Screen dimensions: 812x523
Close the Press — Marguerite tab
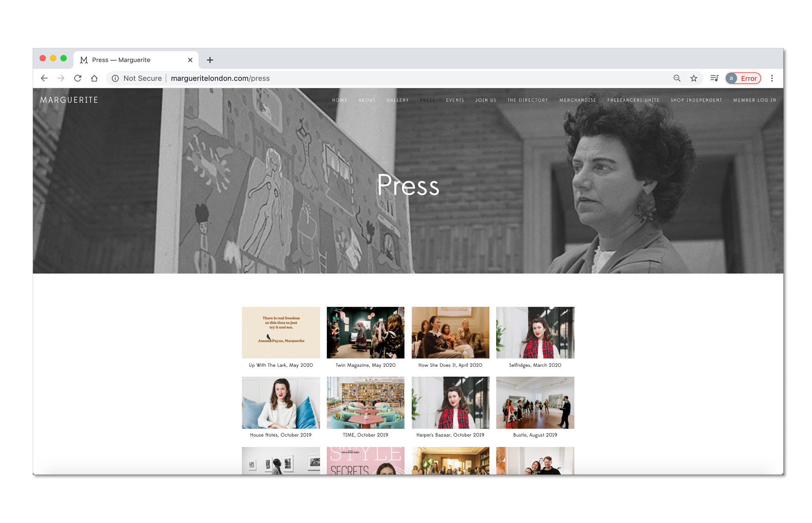(x=190, y=60)
